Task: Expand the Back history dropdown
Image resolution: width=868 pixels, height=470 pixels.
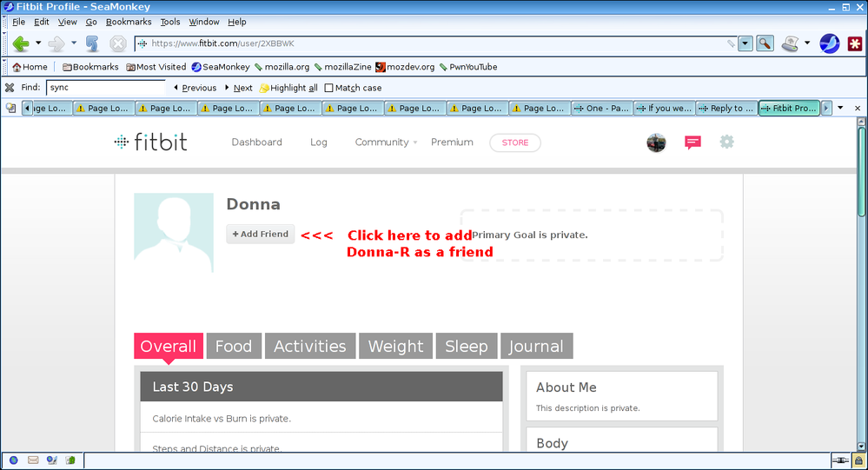Action: [x=38, y=43]
